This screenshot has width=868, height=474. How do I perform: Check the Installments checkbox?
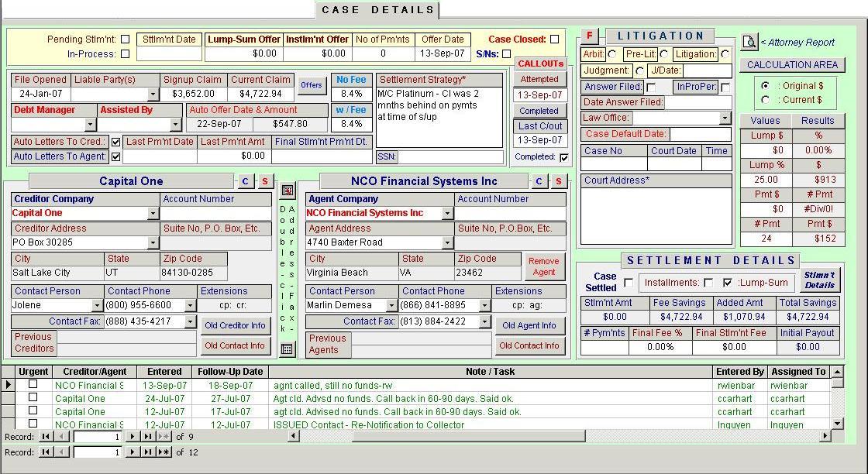tap(708, 283)
